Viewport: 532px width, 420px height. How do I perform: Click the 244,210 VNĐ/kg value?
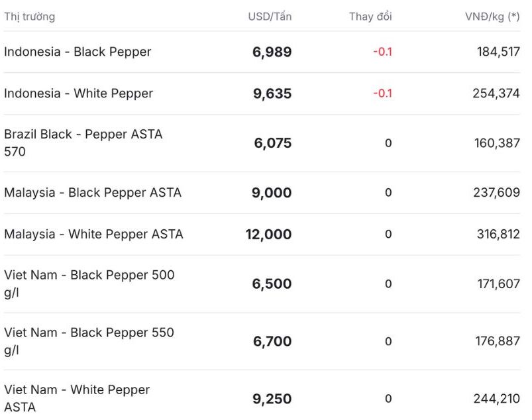click(x=496, y=399)
